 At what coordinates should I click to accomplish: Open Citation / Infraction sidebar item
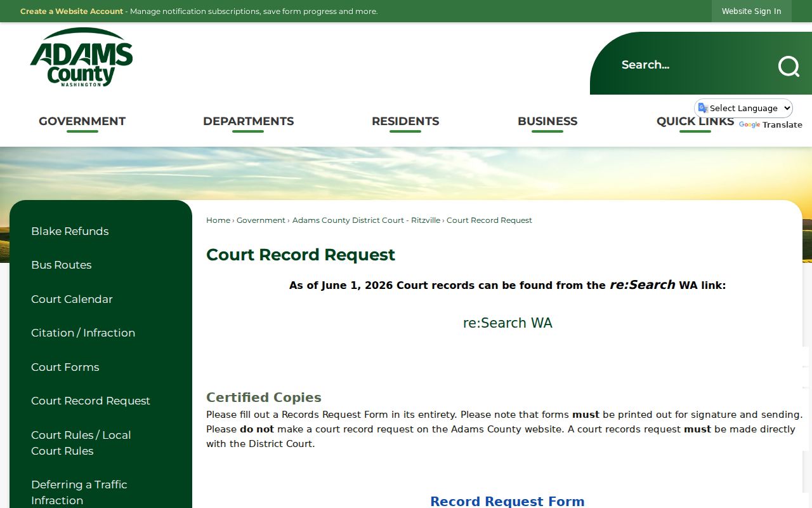(83, 333)
